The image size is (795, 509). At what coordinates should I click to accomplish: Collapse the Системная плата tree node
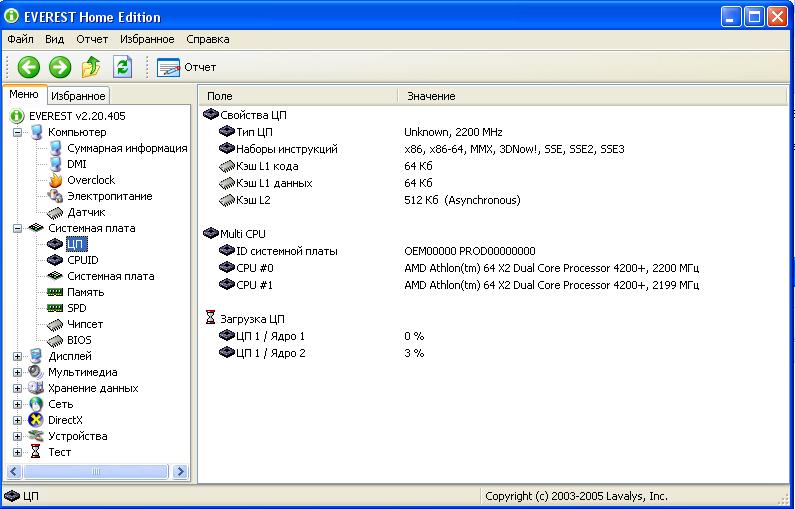point(17,228)
